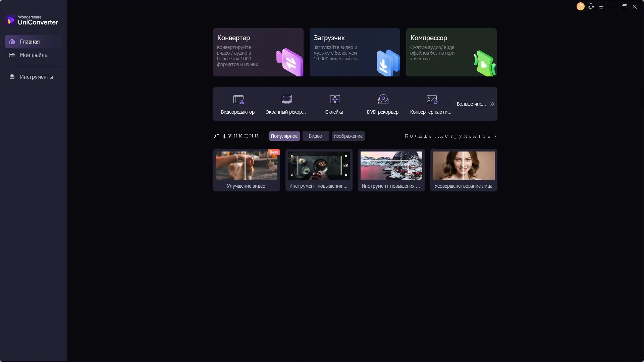
Task: Open the Склейка tool
Action: click(334, 104)
